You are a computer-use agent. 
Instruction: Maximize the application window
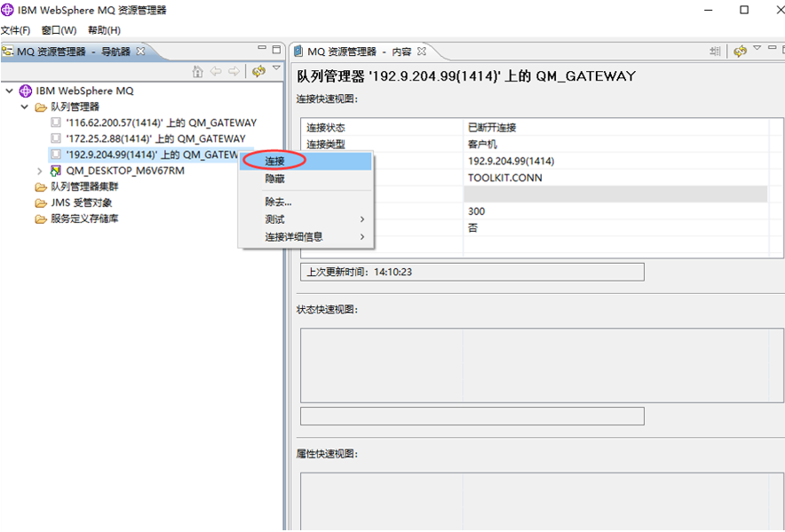(744, 10)
